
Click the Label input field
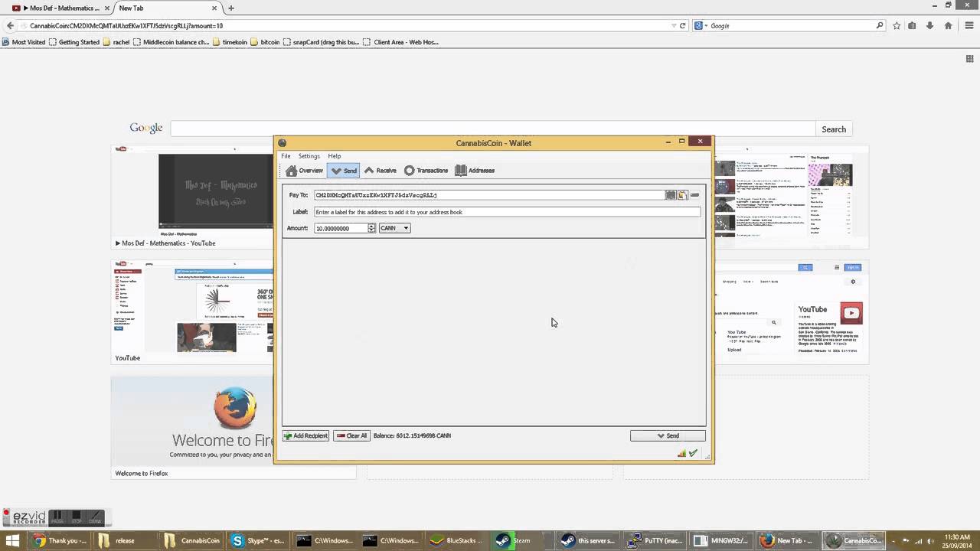(x=507, y=212)
